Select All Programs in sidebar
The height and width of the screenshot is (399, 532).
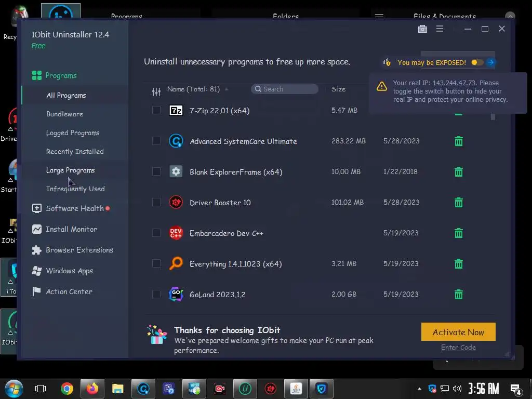[66, 96]
